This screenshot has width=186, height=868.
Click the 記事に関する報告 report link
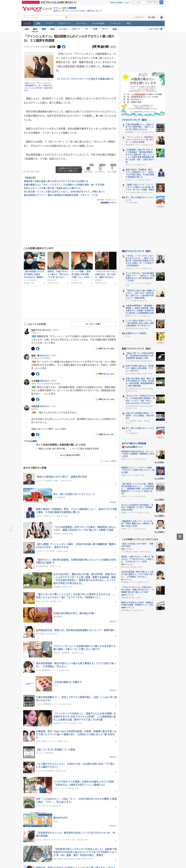(x=31, y=172)
